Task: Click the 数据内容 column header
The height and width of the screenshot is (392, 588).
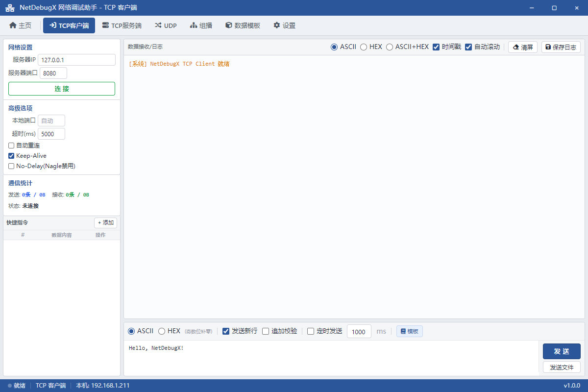Action: pyautogui.click(x=62, y=235)
